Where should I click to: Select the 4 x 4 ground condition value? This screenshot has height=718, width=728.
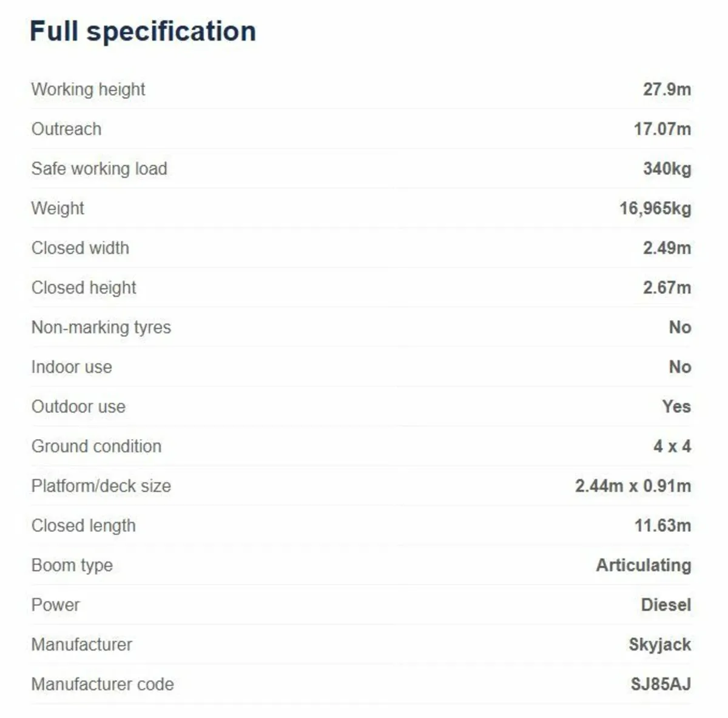click(x=672, y=446)
